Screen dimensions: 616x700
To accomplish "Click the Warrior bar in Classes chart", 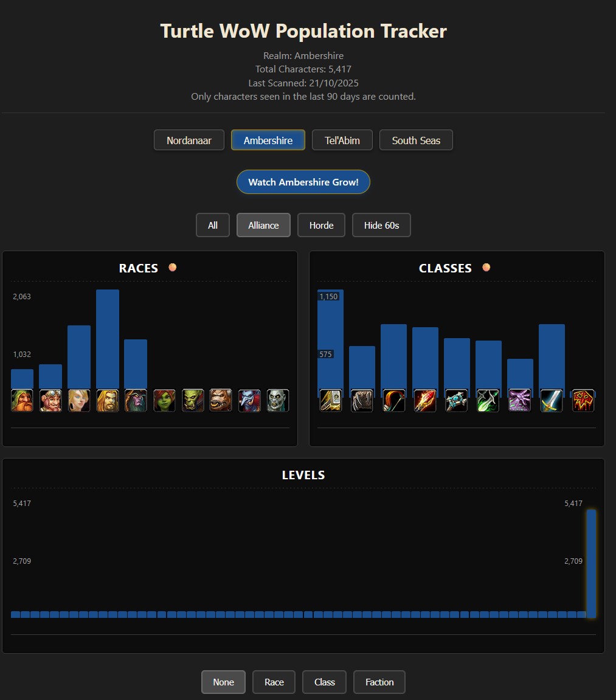I will point(552,361).
